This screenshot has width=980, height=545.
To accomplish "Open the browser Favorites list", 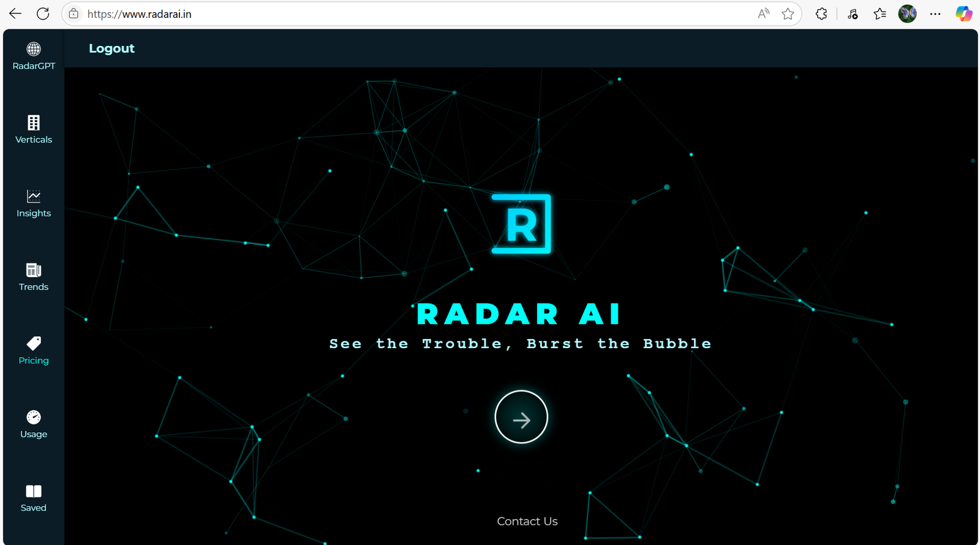I will click(x=880, y=13).
